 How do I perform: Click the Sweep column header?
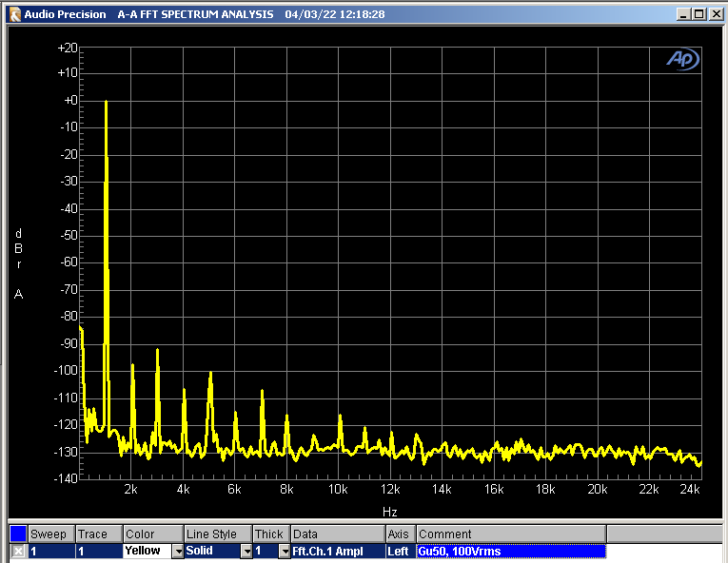pos(50,534)
